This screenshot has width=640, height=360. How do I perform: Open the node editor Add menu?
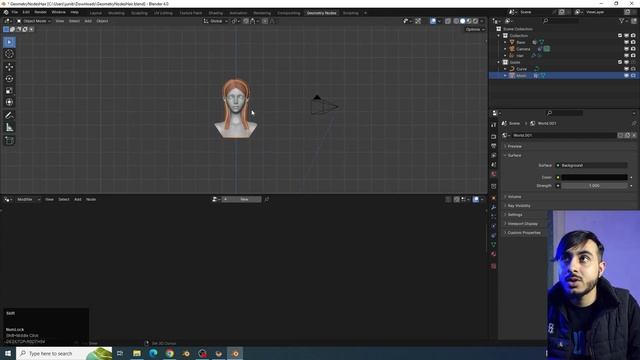(x=78, y=199)
